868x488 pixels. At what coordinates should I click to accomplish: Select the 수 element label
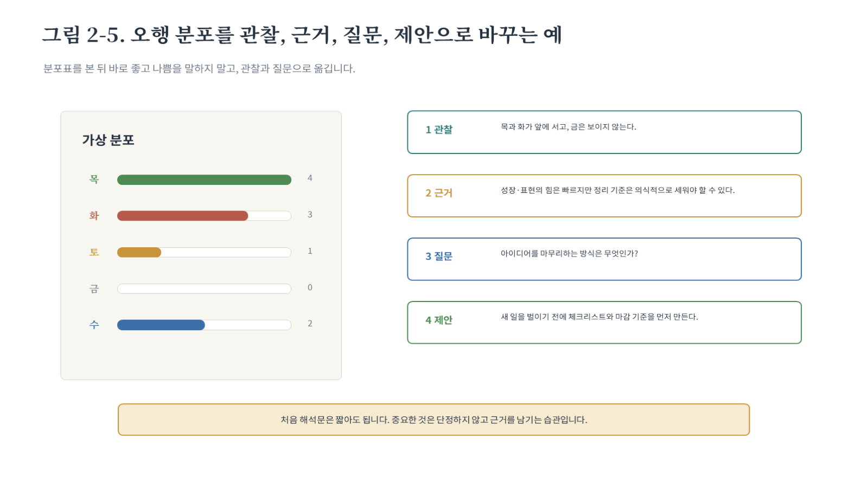[94, 325]
